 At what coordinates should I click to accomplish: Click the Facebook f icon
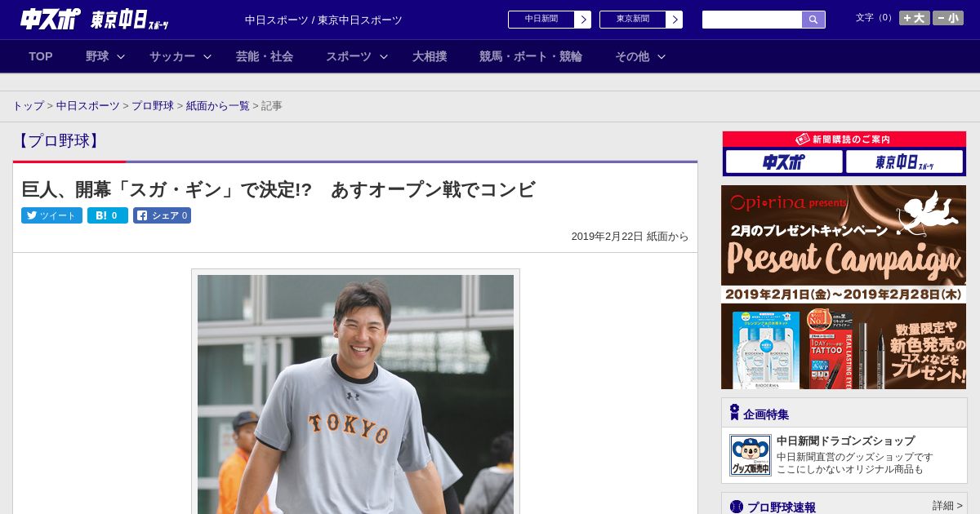coord(142,215)
